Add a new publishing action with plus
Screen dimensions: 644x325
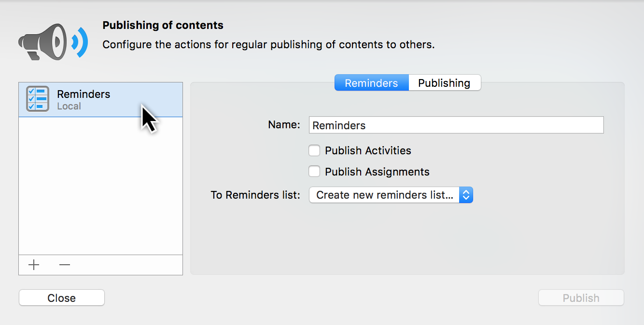[x=34, y=265]
